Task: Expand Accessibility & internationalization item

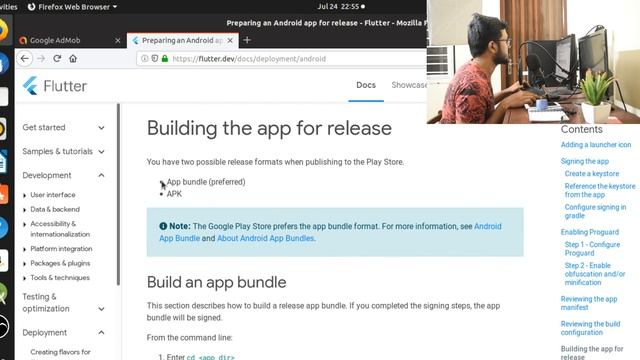Action: click(x=56, y=229)
